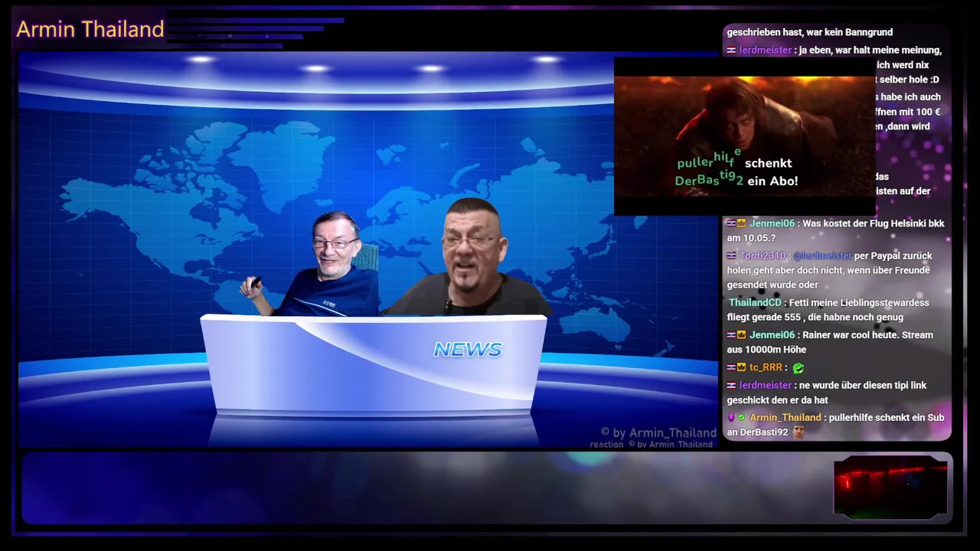Click the 'Armin Thailand' stream title
980x551 pixels.
coord(90,29)
